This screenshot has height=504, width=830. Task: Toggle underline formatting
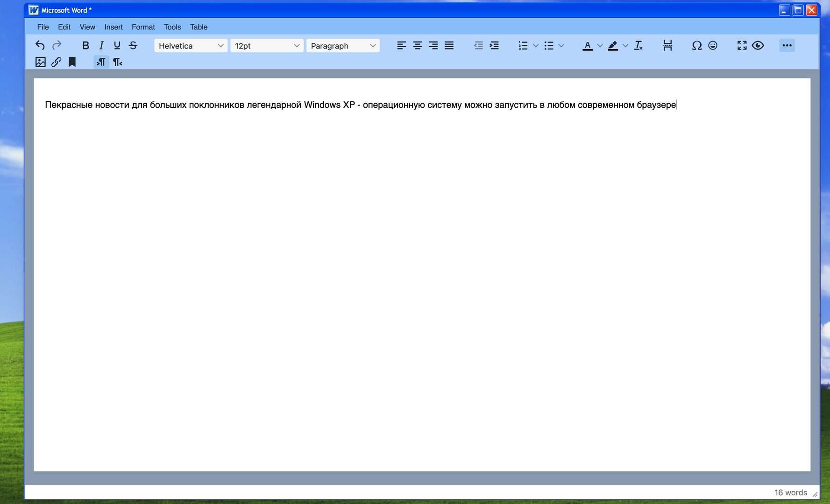click(x=117, y=45)
